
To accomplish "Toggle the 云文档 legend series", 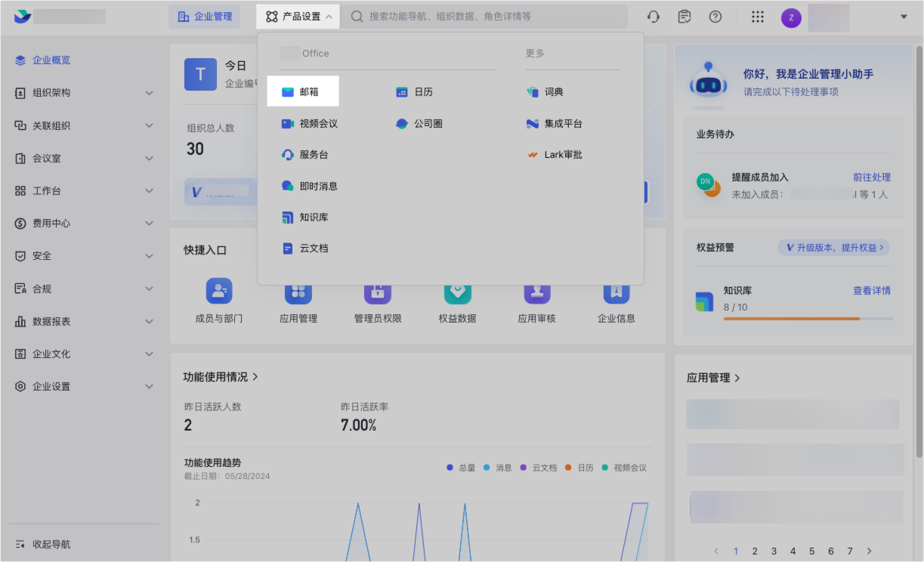I will (x=539, y=468).
